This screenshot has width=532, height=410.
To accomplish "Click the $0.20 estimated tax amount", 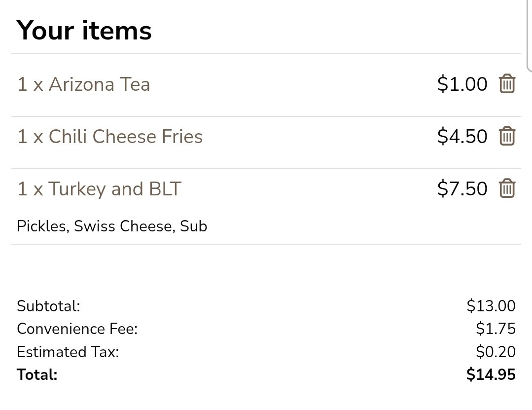I will pos(496,352).
